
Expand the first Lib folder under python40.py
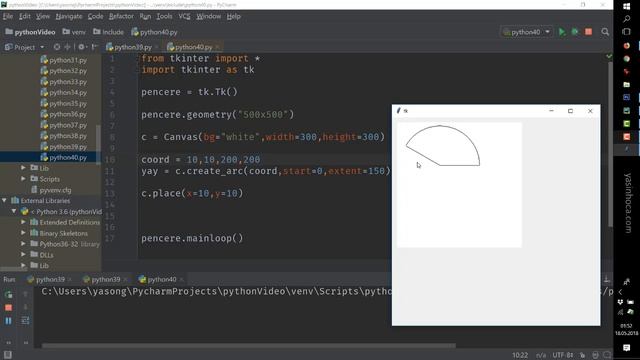pyautogui.click(x=23, y=168)
